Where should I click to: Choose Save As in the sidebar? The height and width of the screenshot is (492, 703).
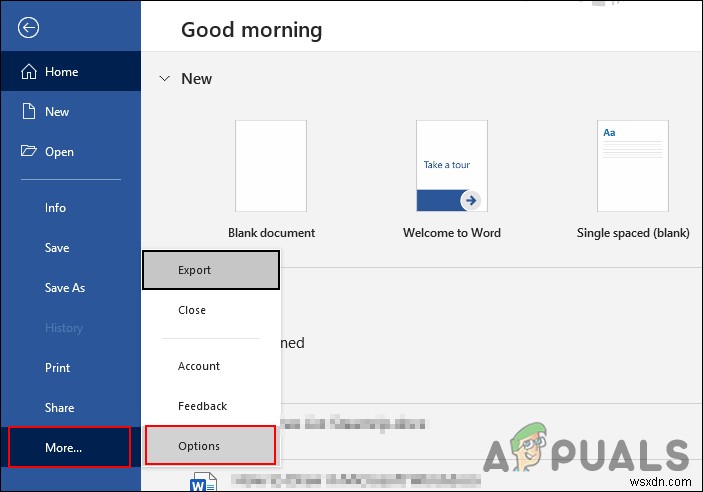71,287
